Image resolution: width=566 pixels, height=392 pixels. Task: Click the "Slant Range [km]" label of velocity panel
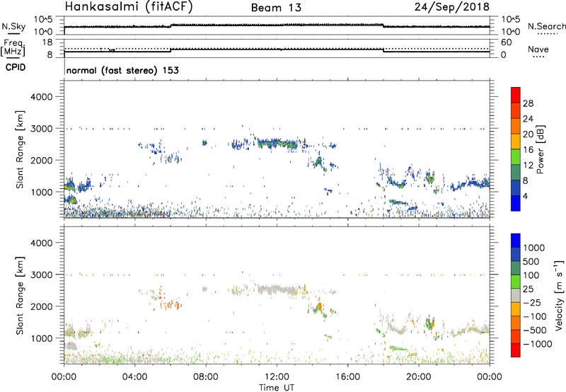click(x=20, y=295)
